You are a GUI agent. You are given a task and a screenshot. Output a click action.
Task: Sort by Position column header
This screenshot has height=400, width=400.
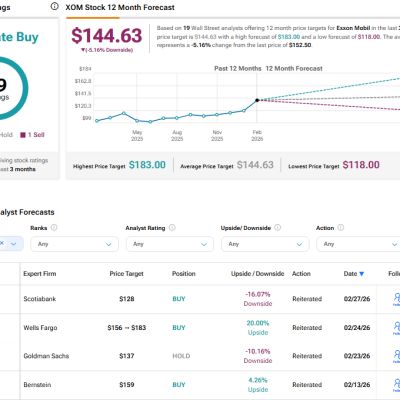pos(184,274)
